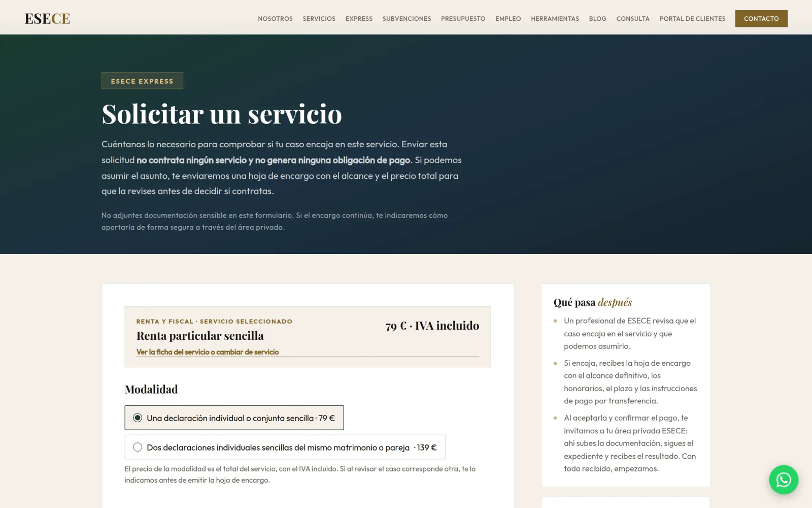Click the 'Modalidad' heading
Screen dimensions: 812x508
(151, 390)
